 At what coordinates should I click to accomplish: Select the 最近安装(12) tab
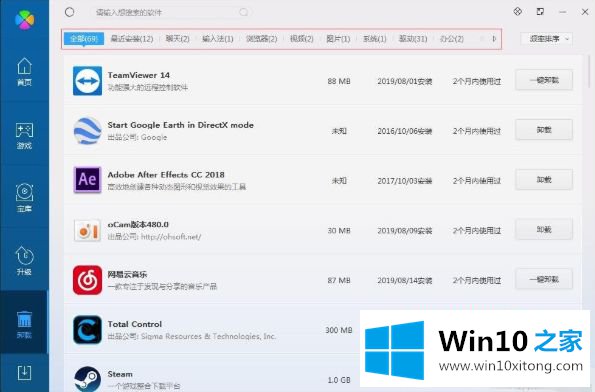(x=132, y=39)
